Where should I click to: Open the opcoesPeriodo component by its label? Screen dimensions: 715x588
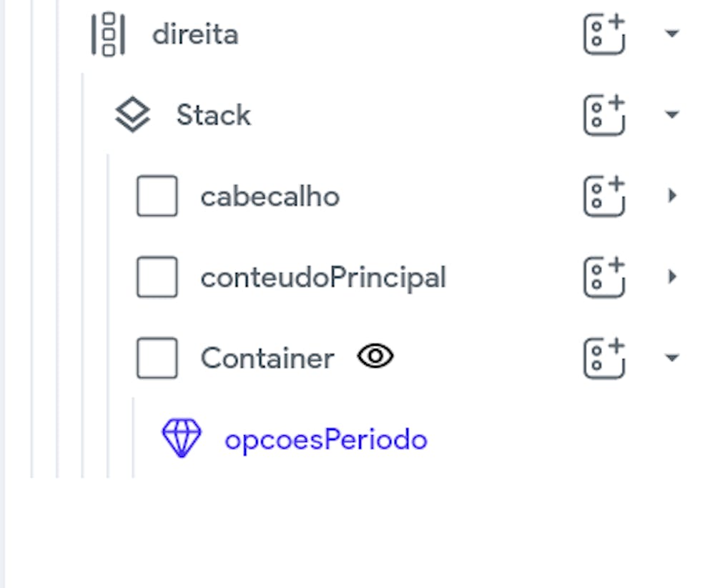click(325, 439)
